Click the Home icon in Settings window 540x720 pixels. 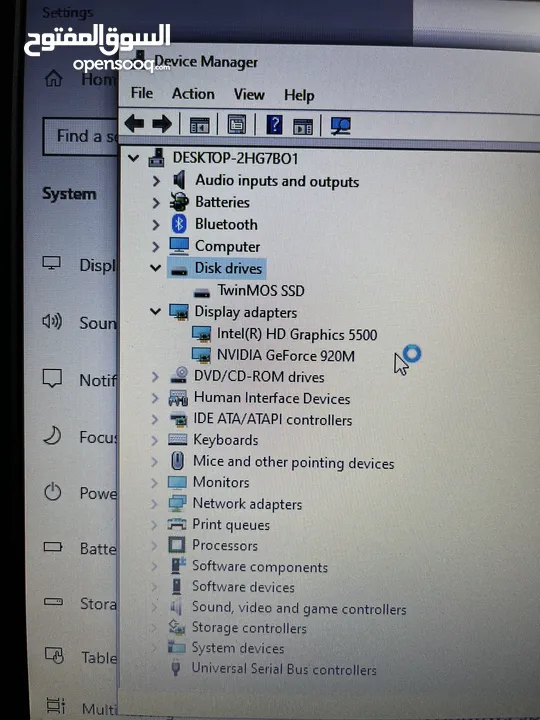coord(53,79)
